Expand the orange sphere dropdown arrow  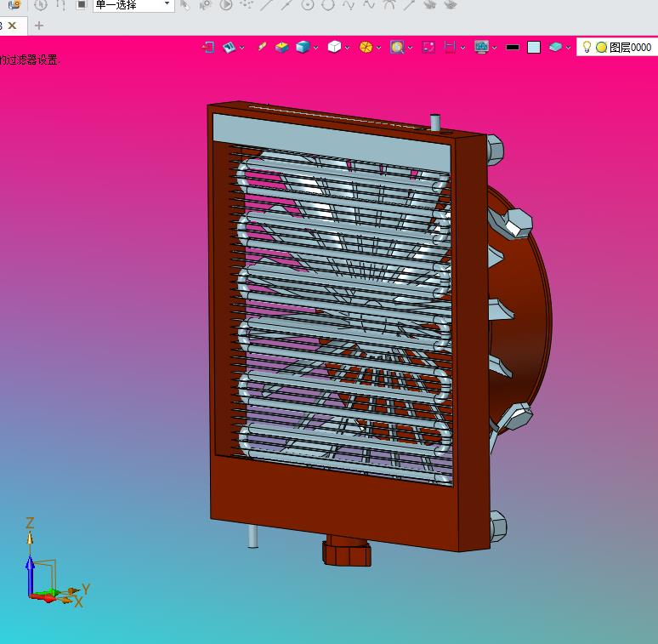pos(378,48)
